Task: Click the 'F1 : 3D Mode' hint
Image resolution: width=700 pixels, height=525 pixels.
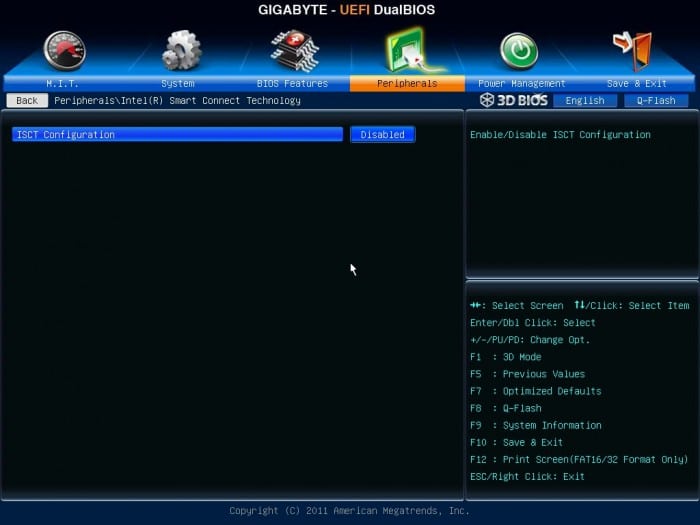Action: pyautogui.click(x=506, y=357)
